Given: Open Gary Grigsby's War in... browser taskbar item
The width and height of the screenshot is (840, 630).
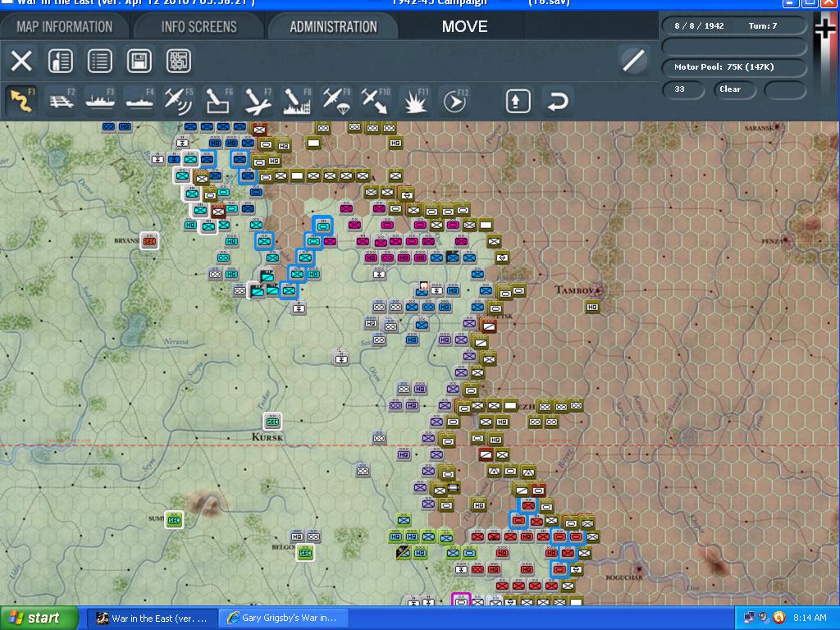Looking at the screenshot, I should [283, 619].
